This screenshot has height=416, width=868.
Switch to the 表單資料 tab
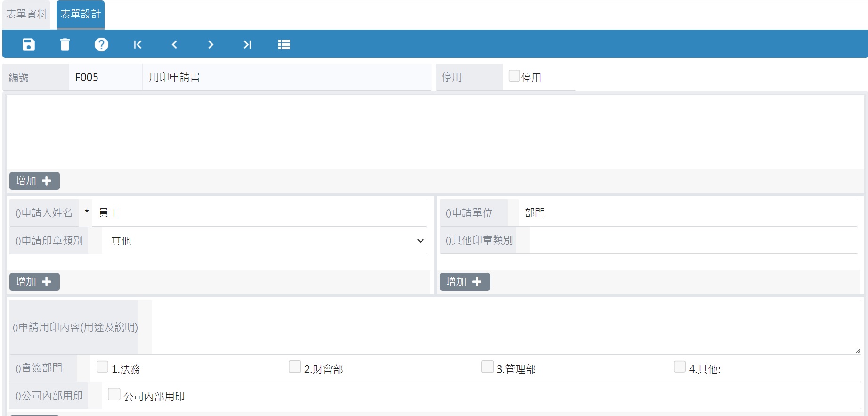pyautogui.click(x=26, y=14)
